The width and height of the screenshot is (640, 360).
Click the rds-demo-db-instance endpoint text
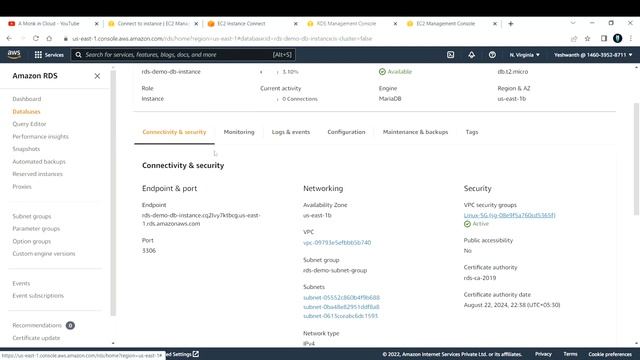tap(201, 219)
